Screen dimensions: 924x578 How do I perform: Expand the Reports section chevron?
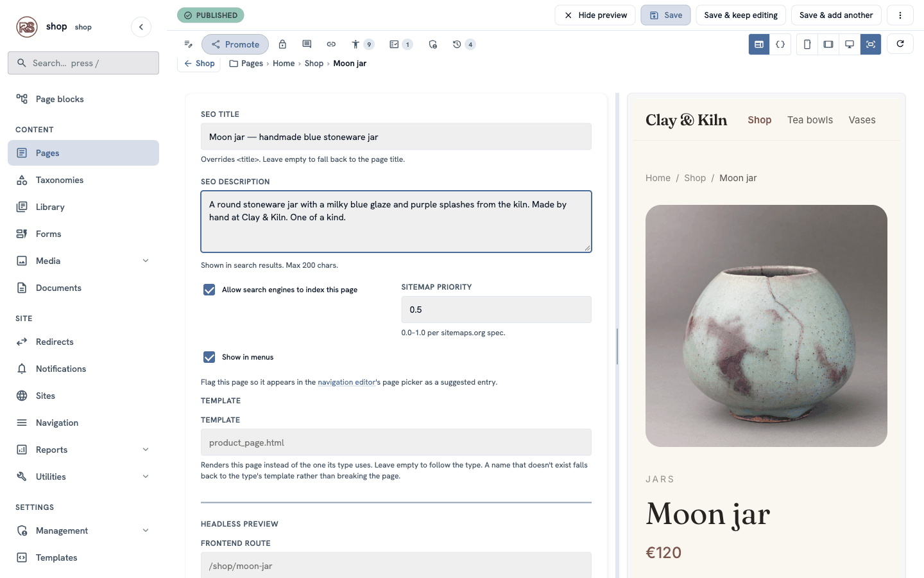(146, 450)
